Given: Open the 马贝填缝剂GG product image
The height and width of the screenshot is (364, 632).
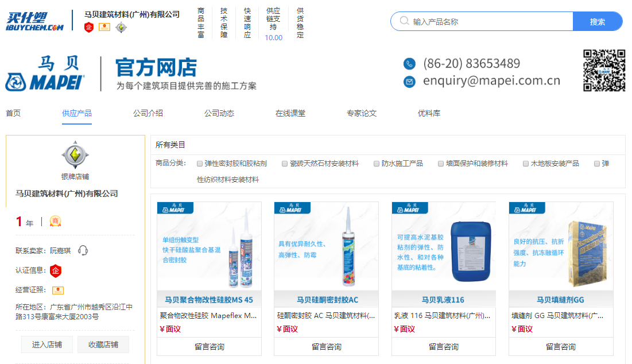Looking at the screenshot, I should 561,255.
